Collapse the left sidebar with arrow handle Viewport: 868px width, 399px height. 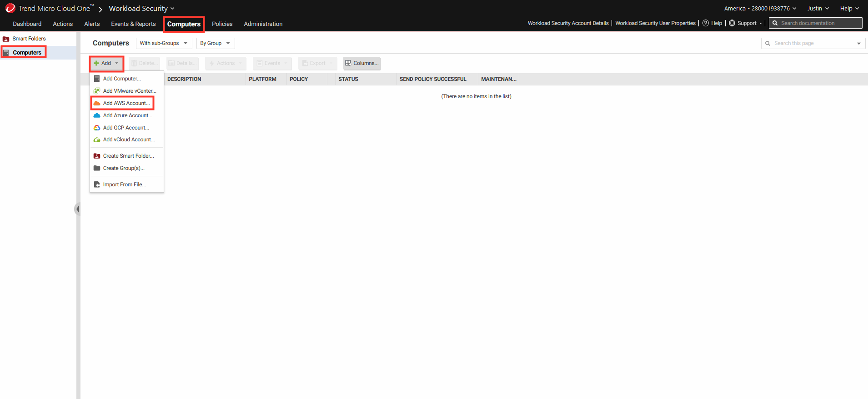(77, 209)
